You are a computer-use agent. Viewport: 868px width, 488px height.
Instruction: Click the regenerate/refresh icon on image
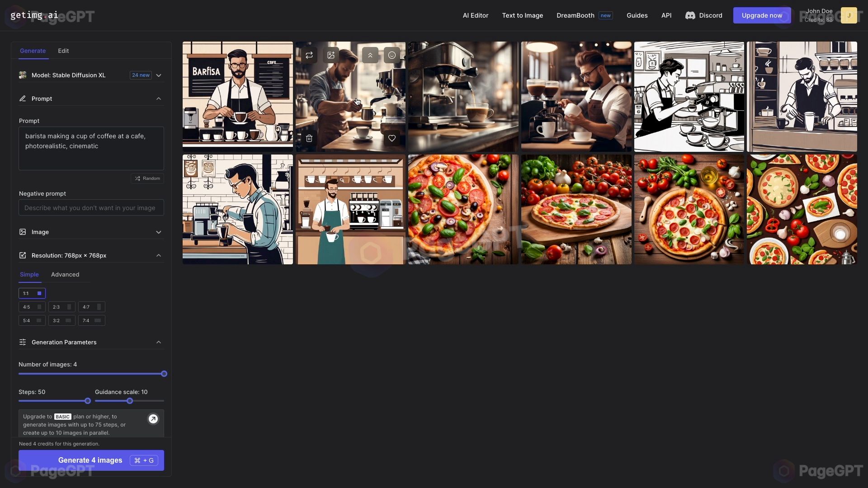coord(309,55)
